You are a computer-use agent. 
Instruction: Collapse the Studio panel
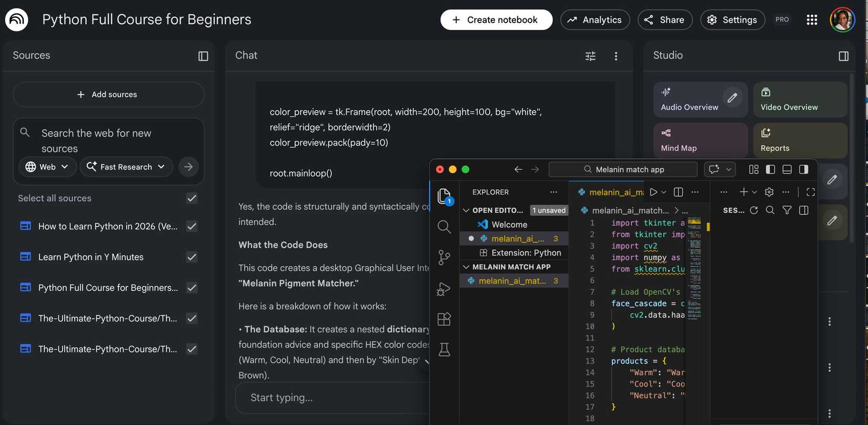coord(844,56)
